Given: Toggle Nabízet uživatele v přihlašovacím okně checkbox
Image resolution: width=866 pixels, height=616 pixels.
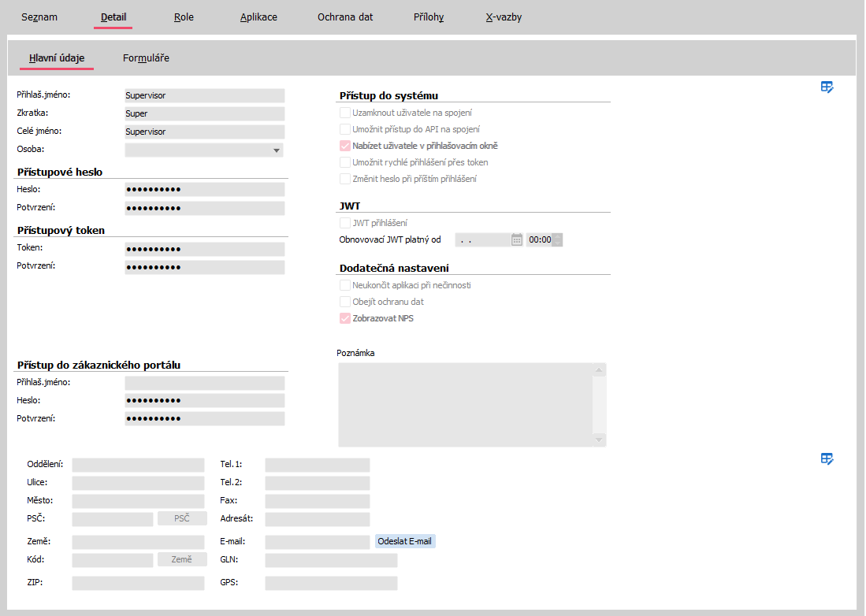Looking at the screenshot, I should click(345, 146).
